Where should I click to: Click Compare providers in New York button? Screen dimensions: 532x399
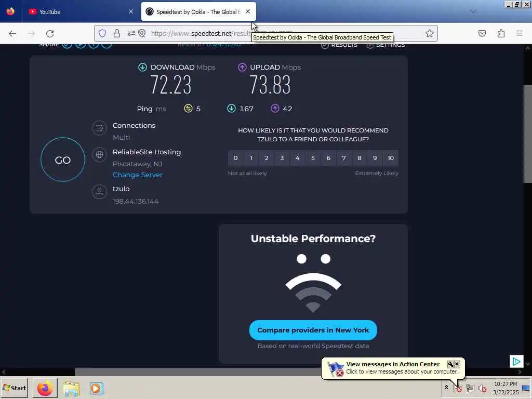pos(313,330)
